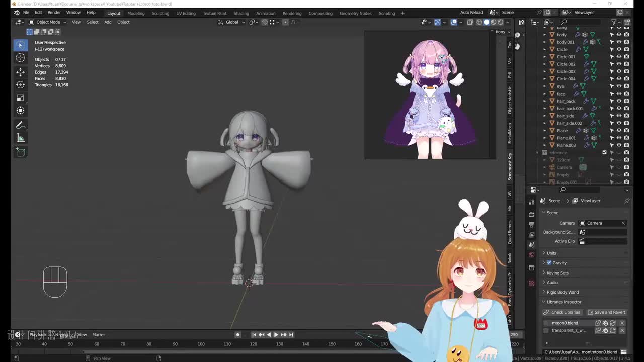Tick the mtoon0.blend library checkbox

(546, 323)
